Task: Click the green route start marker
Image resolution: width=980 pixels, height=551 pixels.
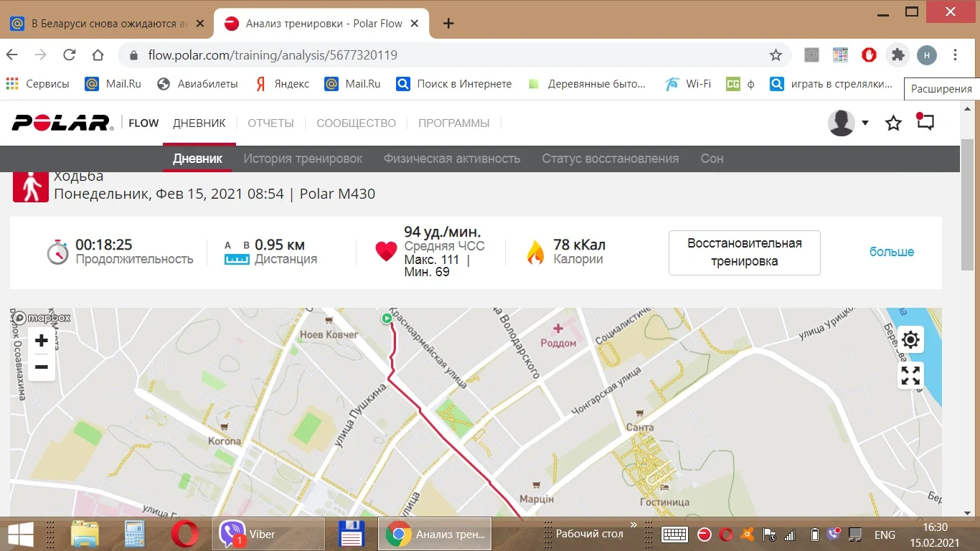Action: click(x=387, y=319)
